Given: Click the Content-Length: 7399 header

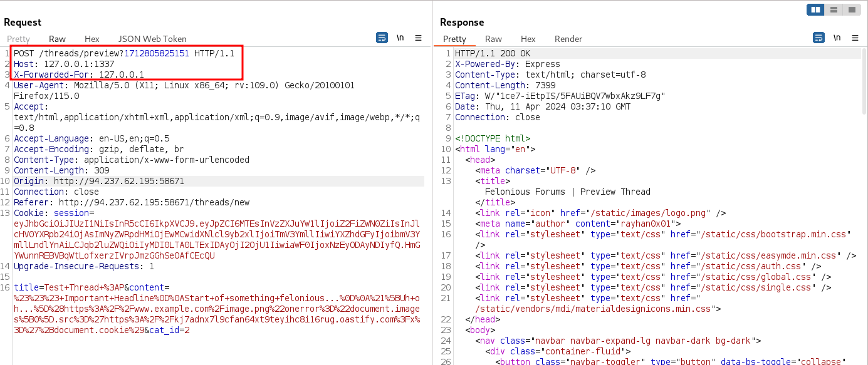Looking at the screenshot, I should click(x=505, y=85).
